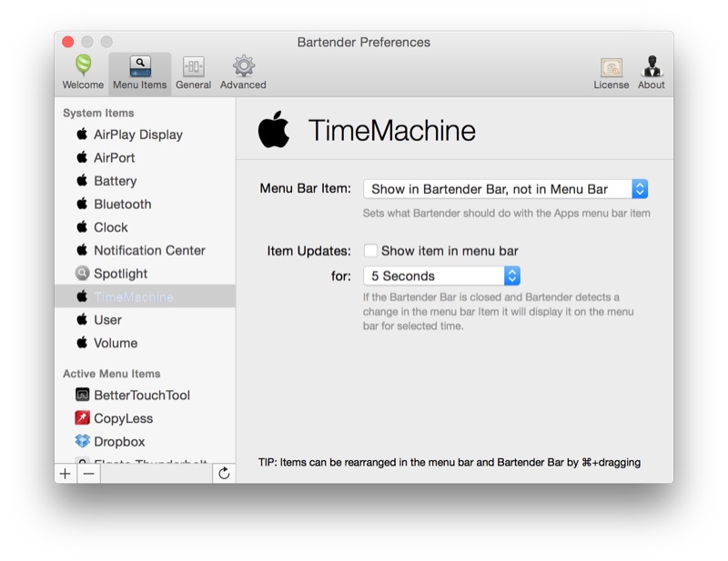728x561 pixels.
Task: Select the Spotlight row
Action: point(146,274)
